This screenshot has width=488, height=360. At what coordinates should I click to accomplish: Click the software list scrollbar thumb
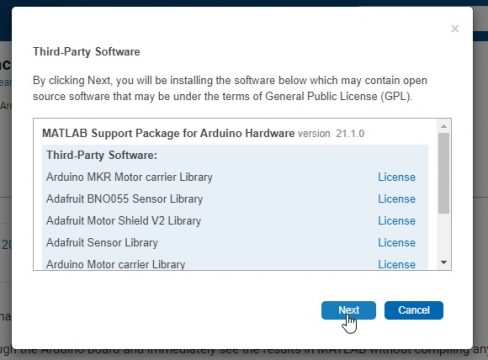pos(444,173)
